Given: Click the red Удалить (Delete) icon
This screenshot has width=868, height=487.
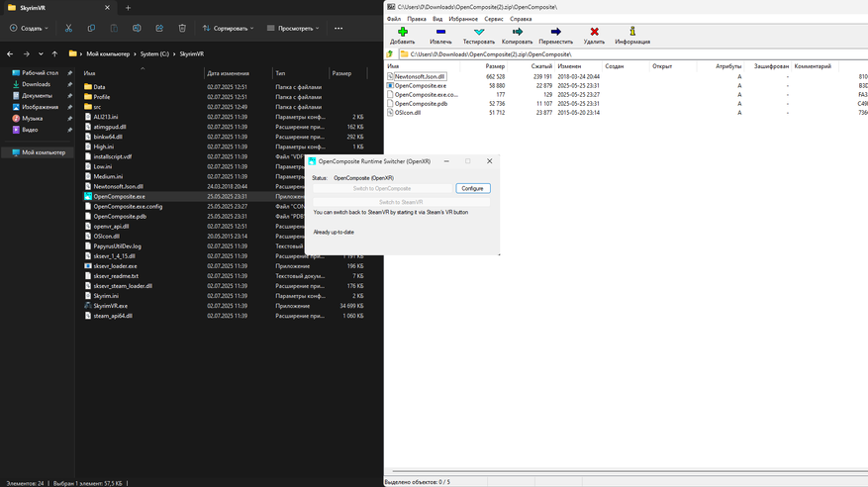Looking at the screenshot, I should pos(594,33).
